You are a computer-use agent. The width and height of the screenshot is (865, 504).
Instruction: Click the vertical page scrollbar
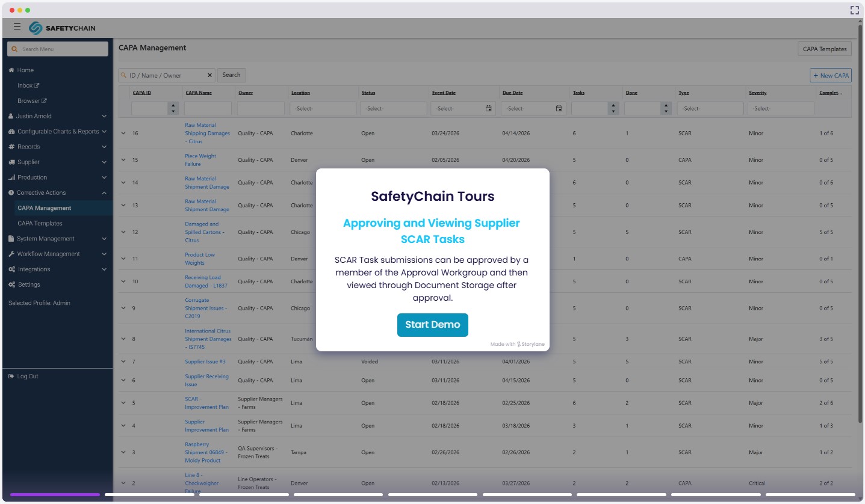click(x=860, y=223)
